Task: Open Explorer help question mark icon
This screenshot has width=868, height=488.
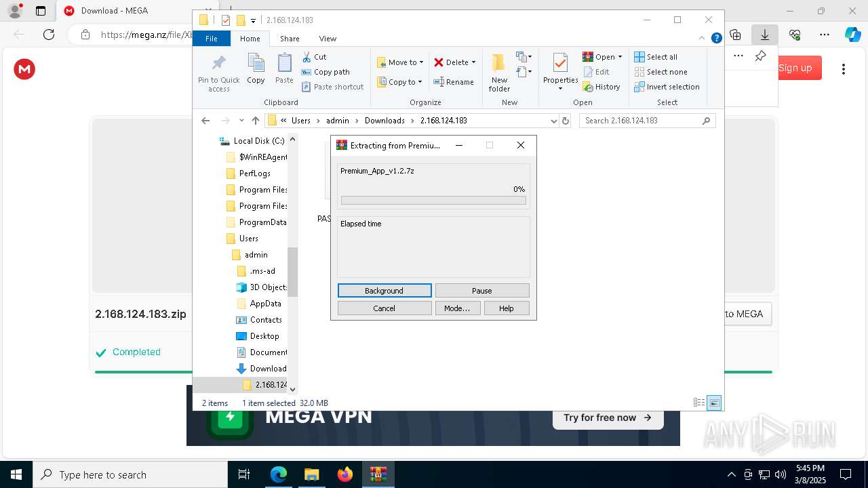Action: coord(716,39)
